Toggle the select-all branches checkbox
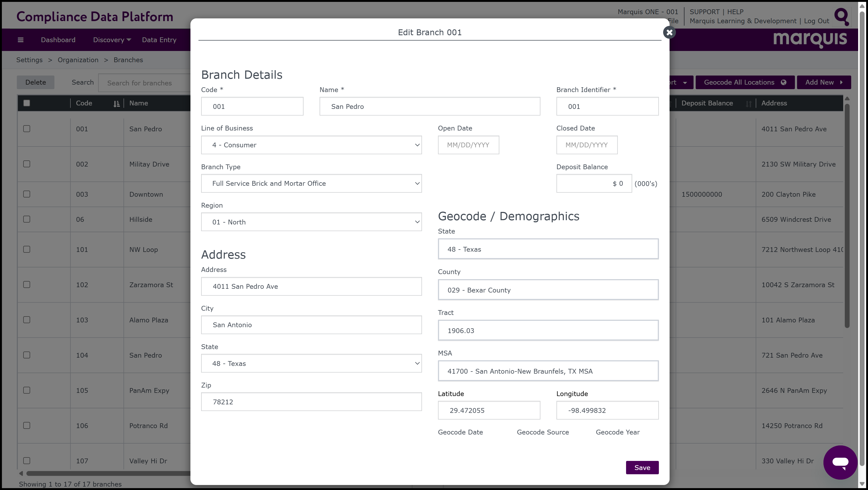 click(27, 103)
